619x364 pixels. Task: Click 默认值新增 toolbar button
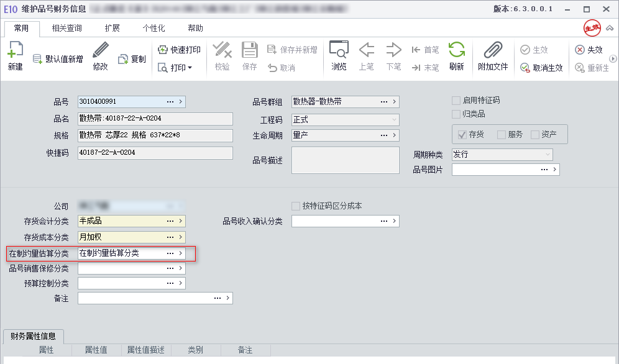pyautogui.click(x=58, y=59)
